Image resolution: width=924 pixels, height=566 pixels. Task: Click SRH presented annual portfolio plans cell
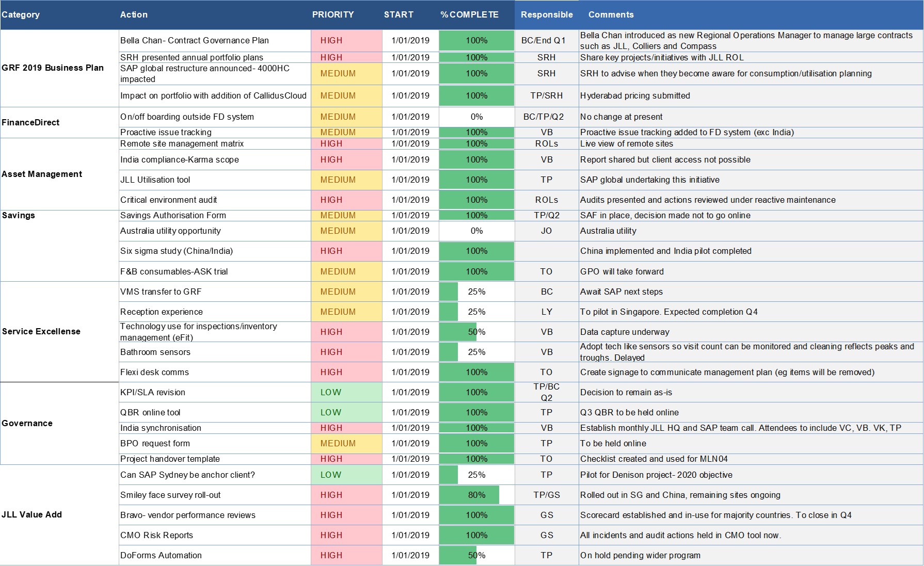coord(215,57)
